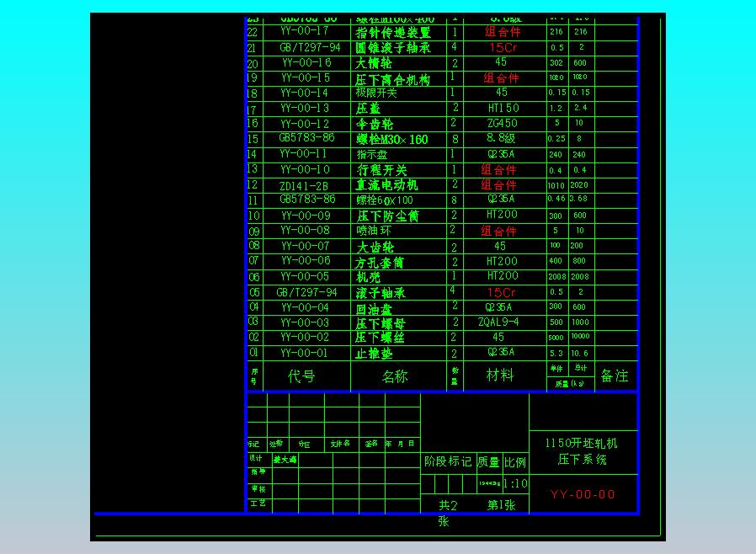Click the 代号 column header
This screenshot has width=756, height=554.
tap(301, 376)
